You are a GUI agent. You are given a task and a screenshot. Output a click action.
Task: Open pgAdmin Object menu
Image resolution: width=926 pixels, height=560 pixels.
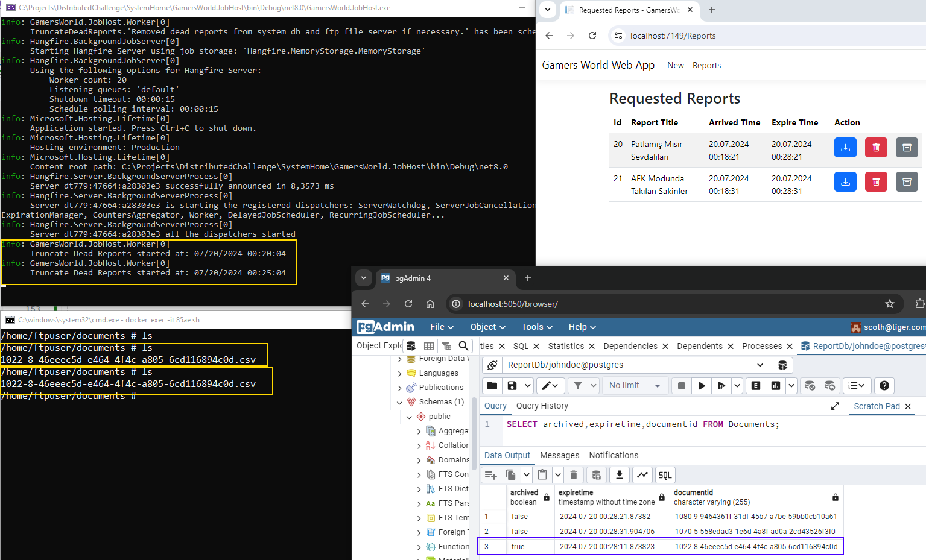(487, 327)
